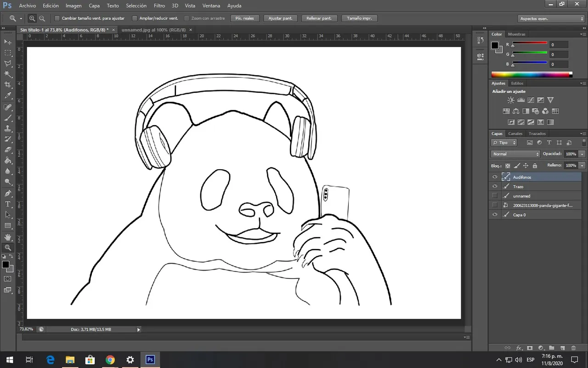Hide the Audifonos layer
This screenshot has width=588, height=368.
click(x=495, y=177)
